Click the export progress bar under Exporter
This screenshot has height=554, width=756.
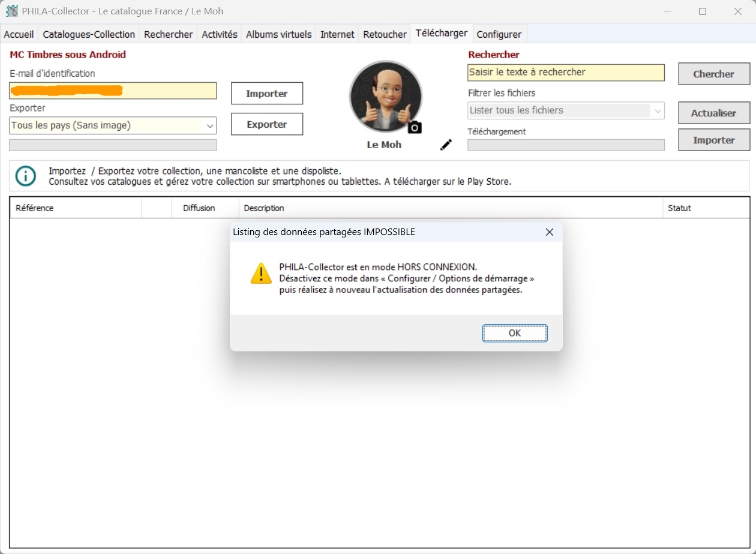113,145
